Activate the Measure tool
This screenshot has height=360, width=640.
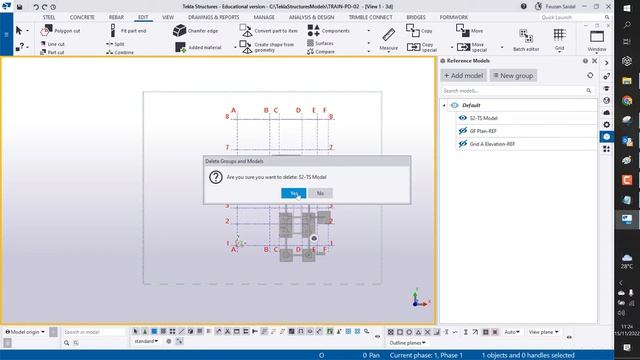389,40
